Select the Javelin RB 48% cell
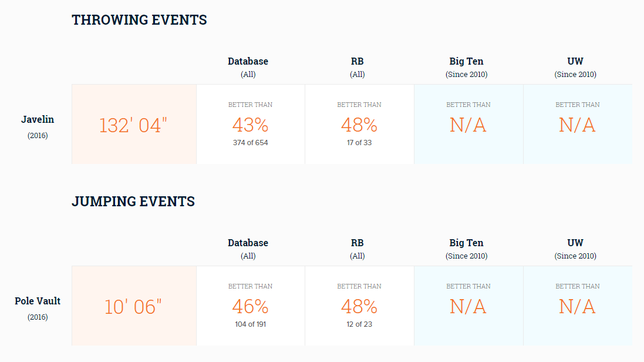The height and width of the screenshot is (362, 644). [x=359, y=124]
